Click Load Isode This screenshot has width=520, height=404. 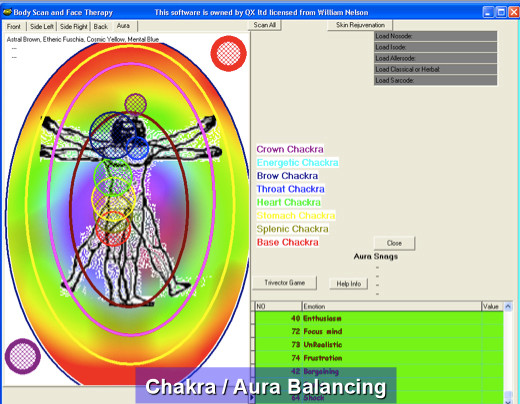tap(435, 47)
